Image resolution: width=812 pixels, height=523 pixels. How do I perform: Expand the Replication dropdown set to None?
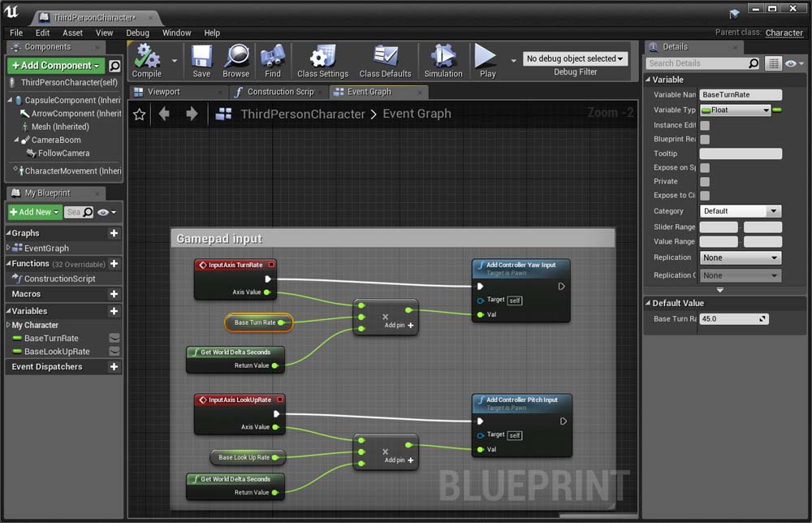pos(740,258)
